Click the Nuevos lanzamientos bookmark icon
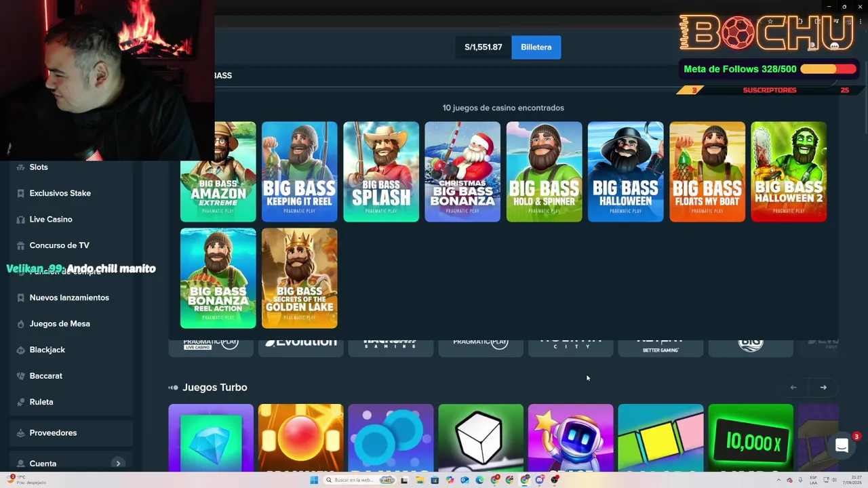This screenshot has height=488, width=868. [20, 298]
